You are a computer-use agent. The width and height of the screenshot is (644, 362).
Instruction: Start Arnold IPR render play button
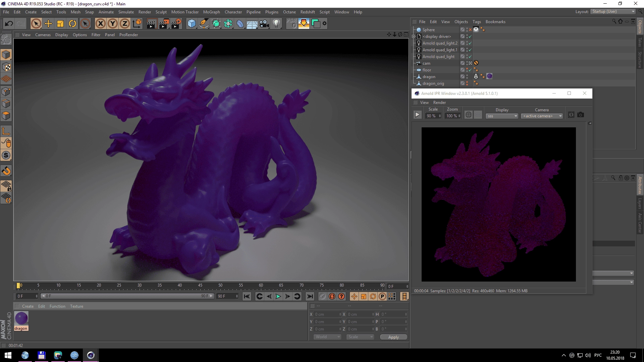tap(417, 115)
